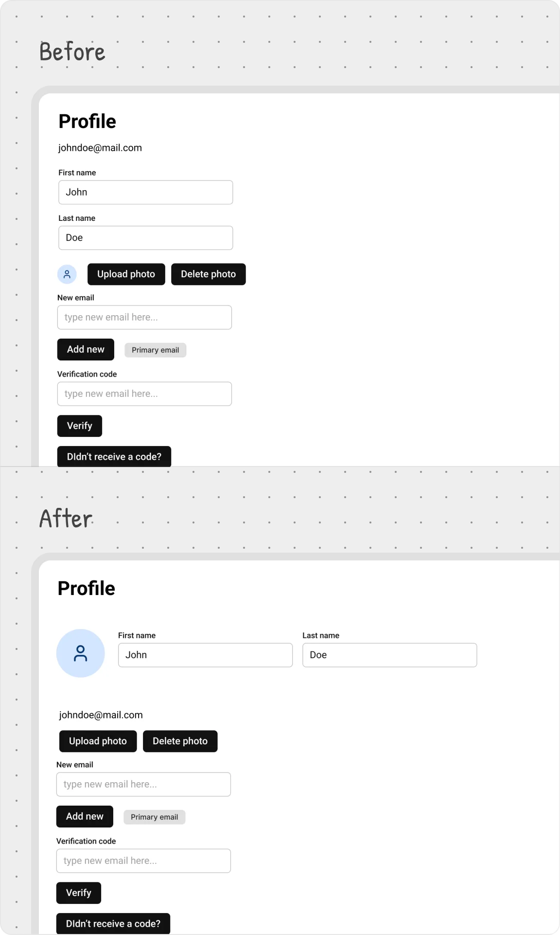Click Primary email tag in Before section
560x935 pixels.
(155, 350)
